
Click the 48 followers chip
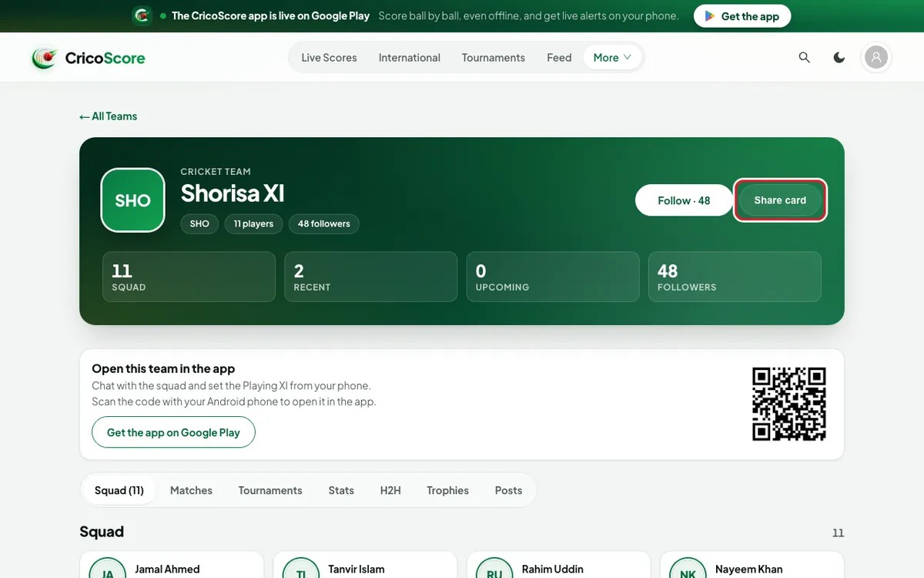(323, 223)
